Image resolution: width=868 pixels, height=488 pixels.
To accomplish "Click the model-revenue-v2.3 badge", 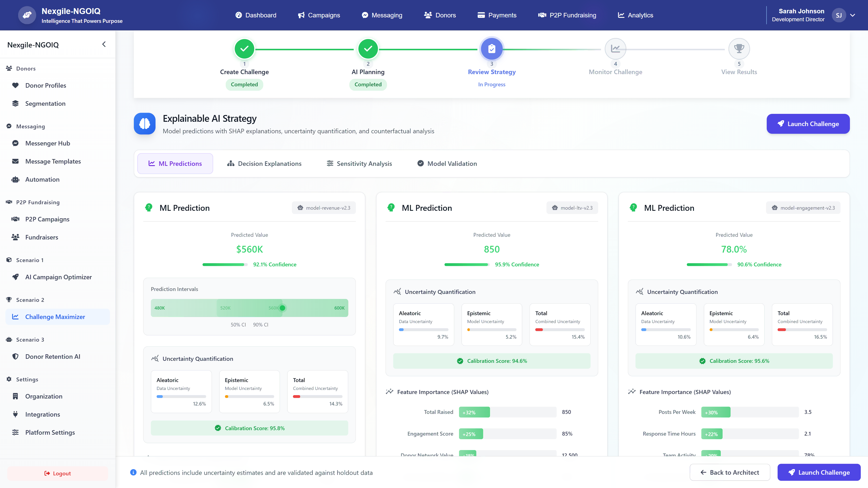I will pyautogui.click(x=323, y=208).
